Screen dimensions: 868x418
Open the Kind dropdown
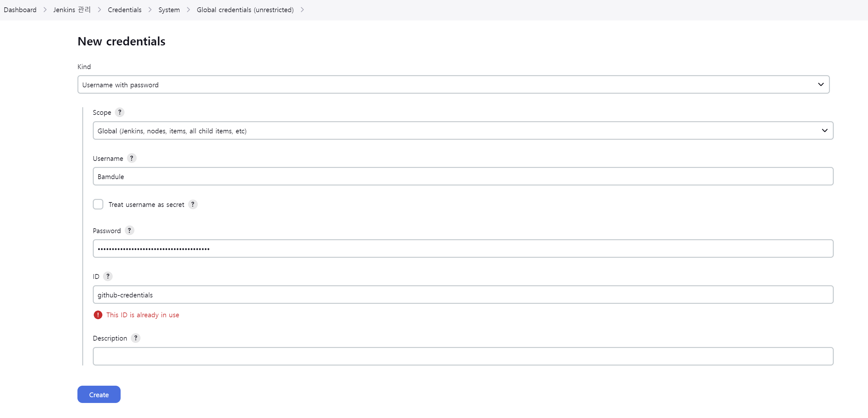453,84
